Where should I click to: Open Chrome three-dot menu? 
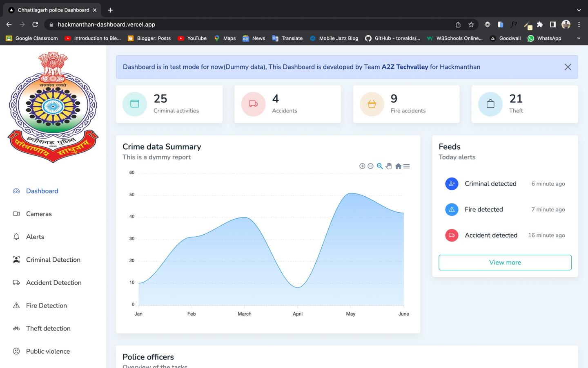[579, 25]
